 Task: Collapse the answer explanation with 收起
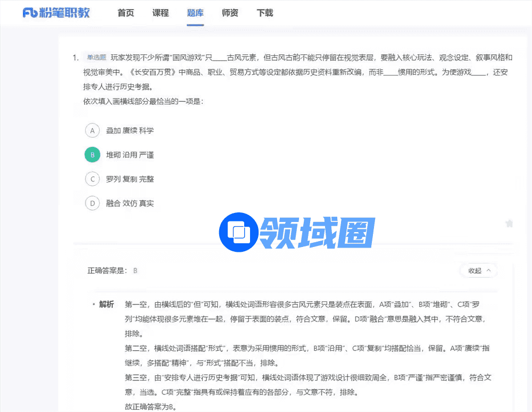475,270
